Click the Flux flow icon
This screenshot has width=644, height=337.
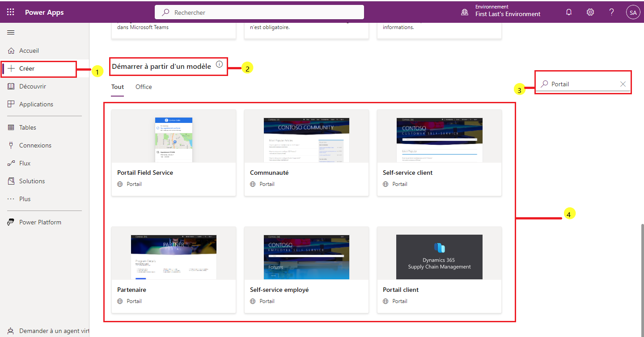[11, 163]
